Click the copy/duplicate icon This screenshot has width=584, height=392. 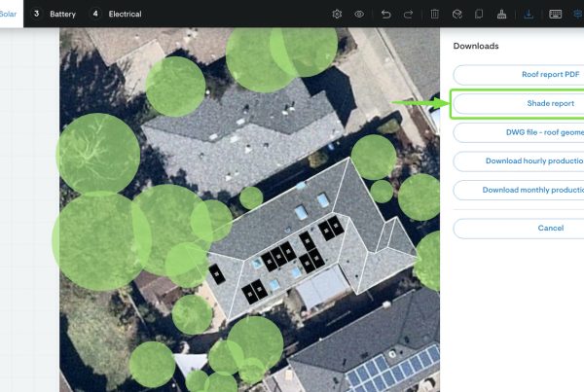pyautogui.click(x=479, y=15)
